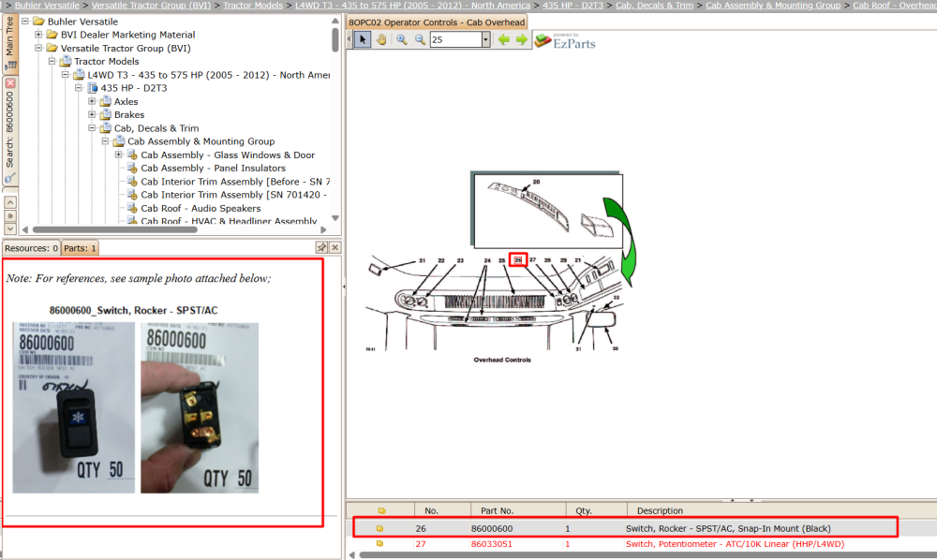The height and width of the screenshot is (560, 937).
Task: Close the resources/parts panel
Action: pos(335,247)
